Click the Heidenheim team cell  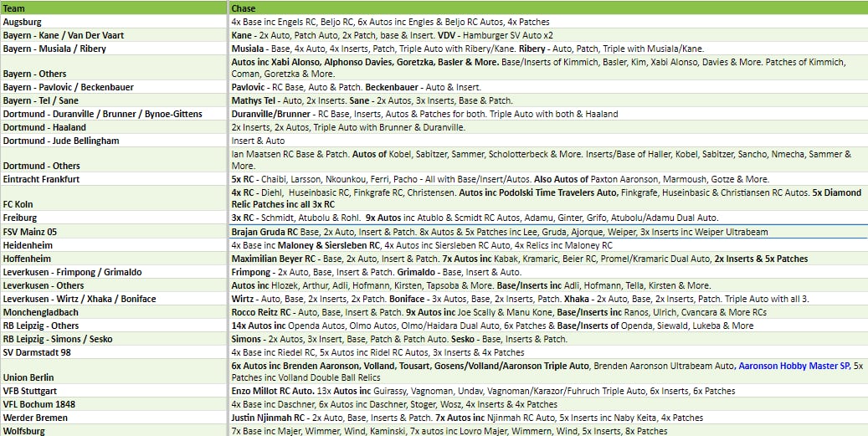point(114,245)
